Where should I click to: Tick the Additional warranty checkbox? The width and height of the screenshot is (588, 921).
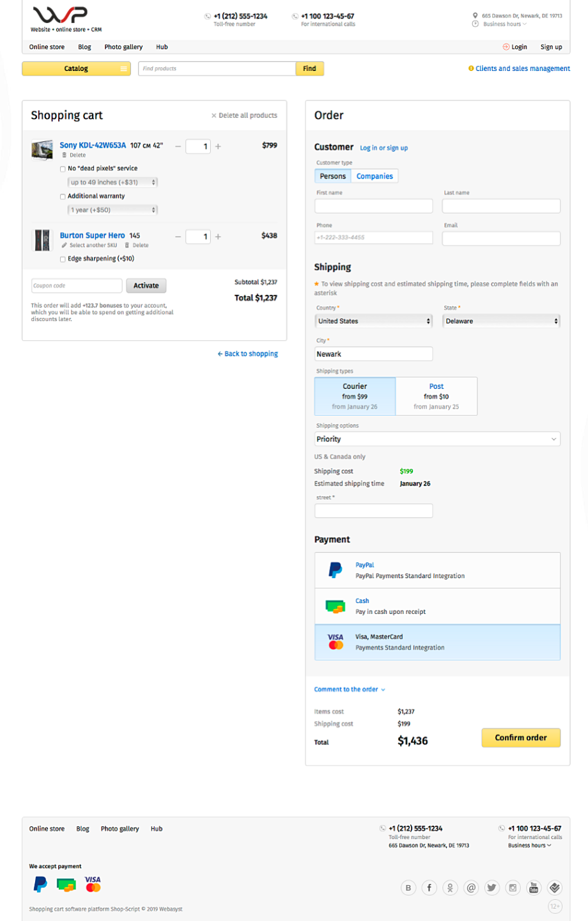[x=63, y=196]
